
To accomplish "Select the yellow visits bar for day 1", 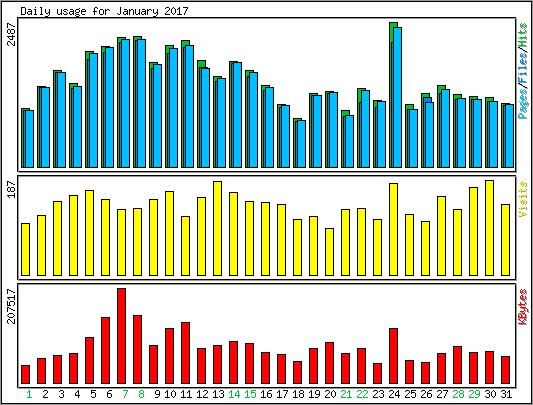I will click(x=25, y=250).
